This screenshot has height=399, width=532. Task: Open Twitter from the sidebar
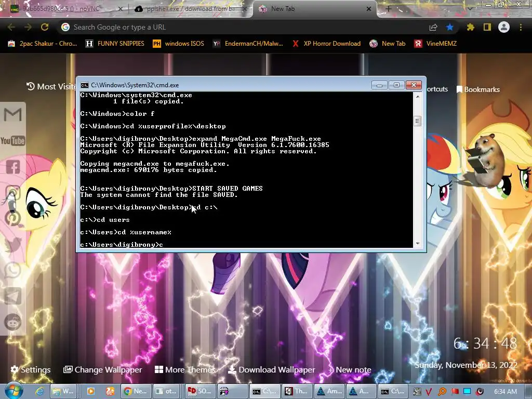coord(13,244)
